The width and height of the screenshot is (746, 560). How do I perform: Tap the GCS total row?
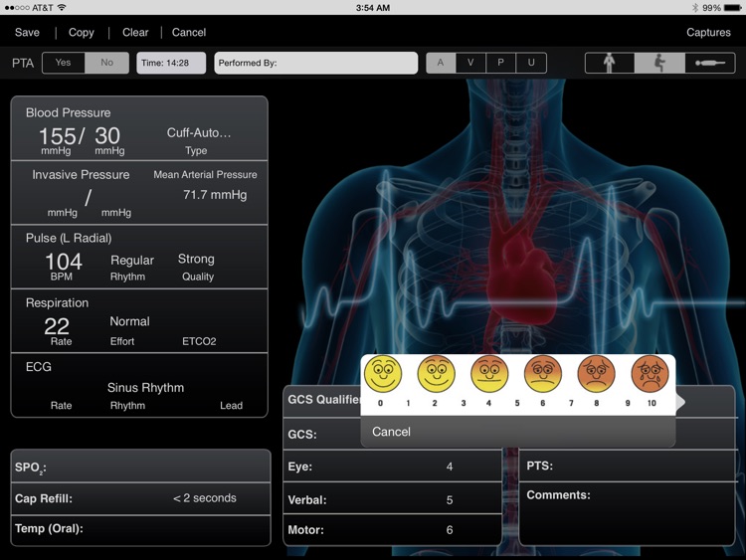[322, 435]
